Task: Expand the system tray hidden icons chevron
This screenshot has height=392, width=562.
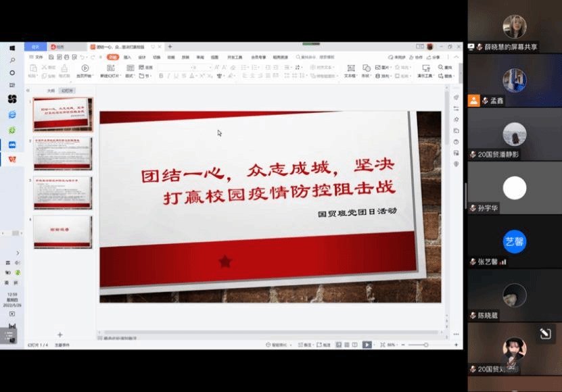Action: click(x=18, y=253)
